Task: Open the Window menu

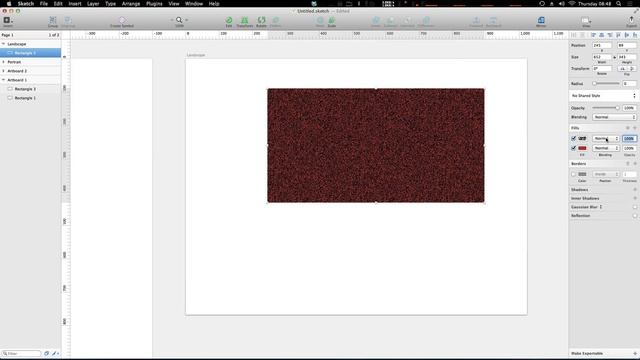Action: pos(194,4)
